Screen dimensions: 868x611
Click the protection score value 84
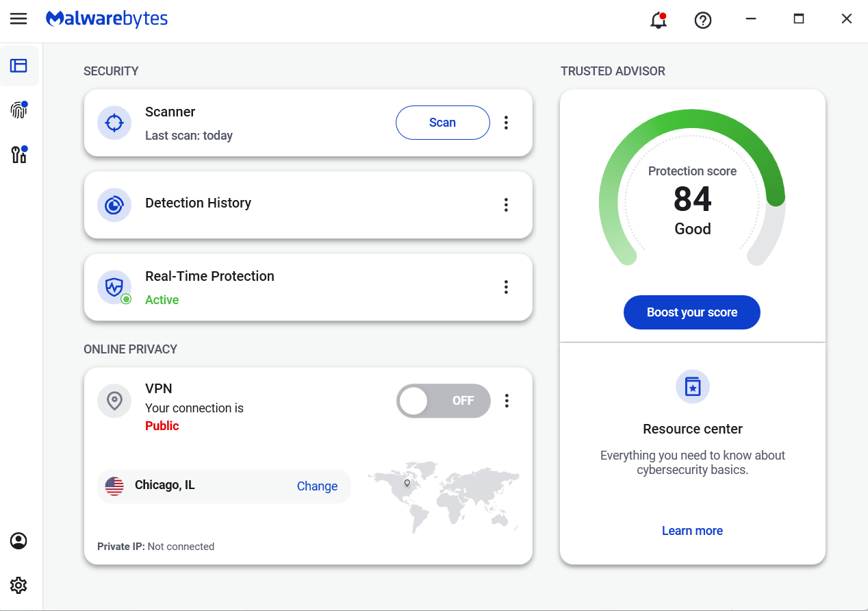click(x=693, y=199)
